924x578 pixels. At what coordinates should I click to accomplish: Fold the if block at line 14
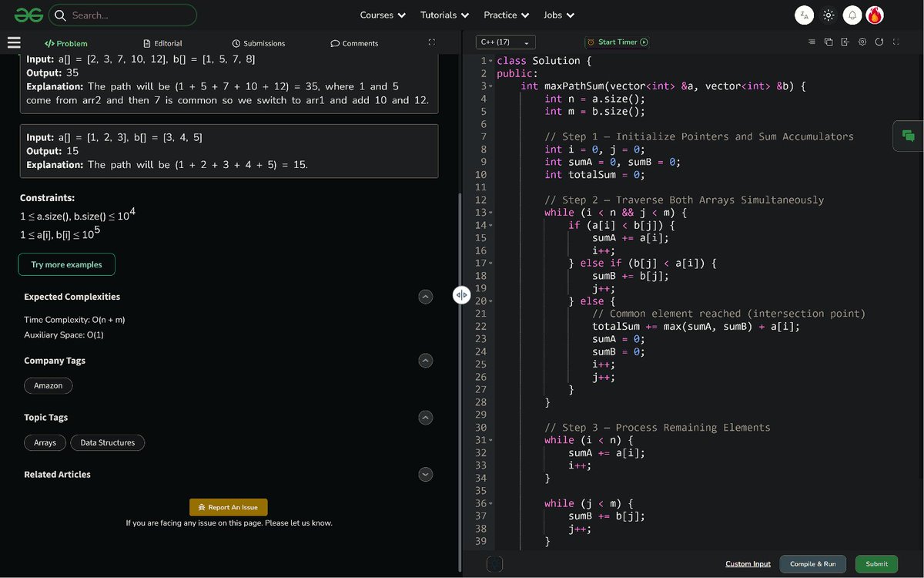coord(490,225)
